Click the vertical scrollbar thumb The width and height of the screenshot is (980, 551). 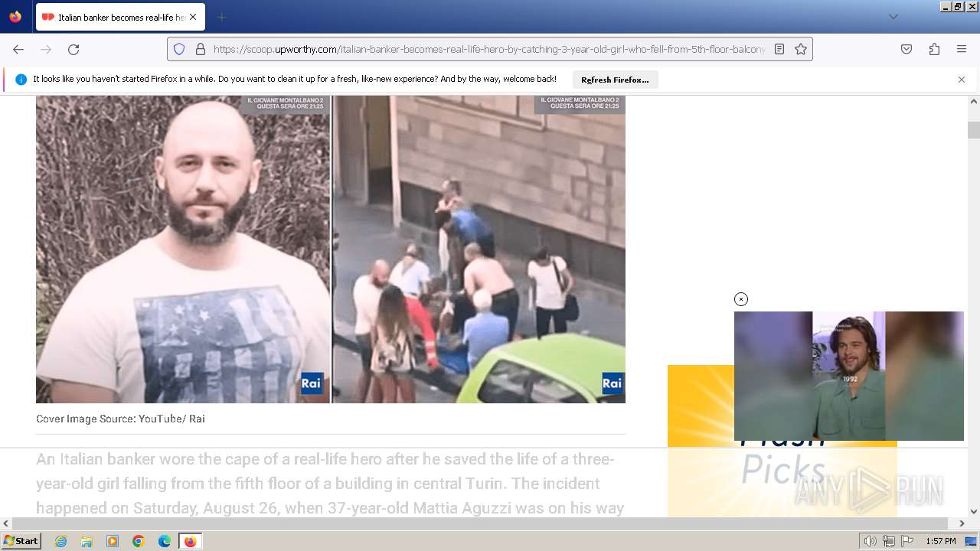point(974,130)
